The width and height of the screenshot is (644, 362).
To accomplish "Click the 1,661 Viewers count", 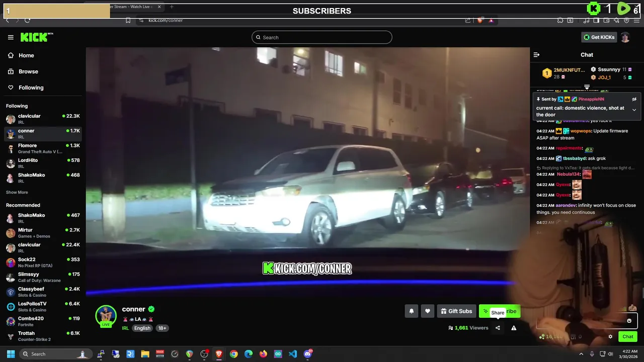I will click(x=468, y=328).
